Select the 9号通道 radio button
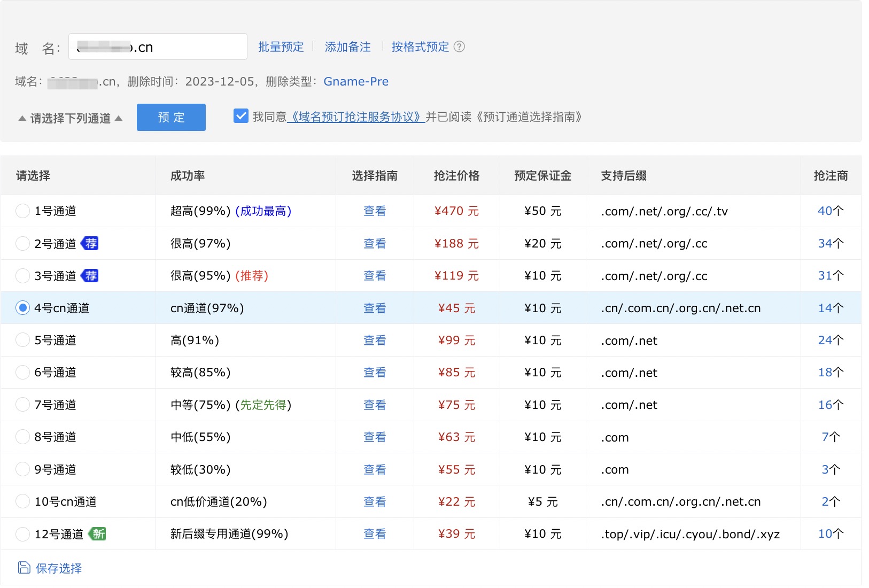The height and width of the screenshot is (588, 869). [x=22, y=469]
